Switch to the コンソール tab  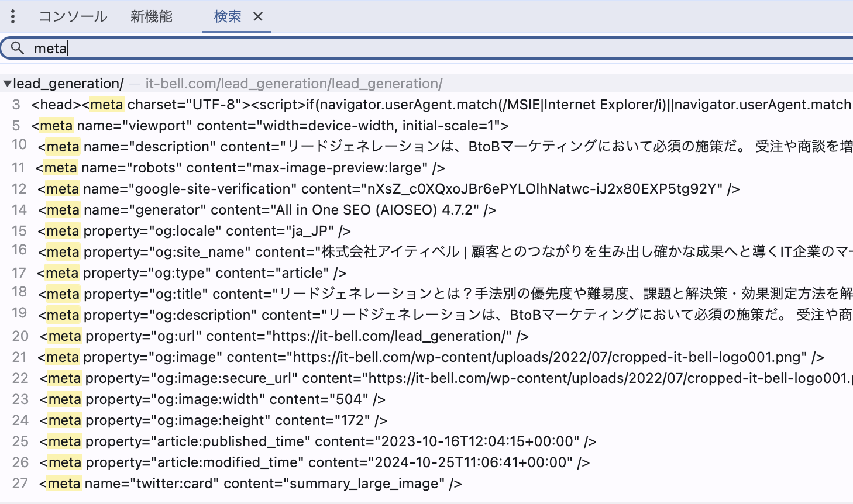(73, 16)
